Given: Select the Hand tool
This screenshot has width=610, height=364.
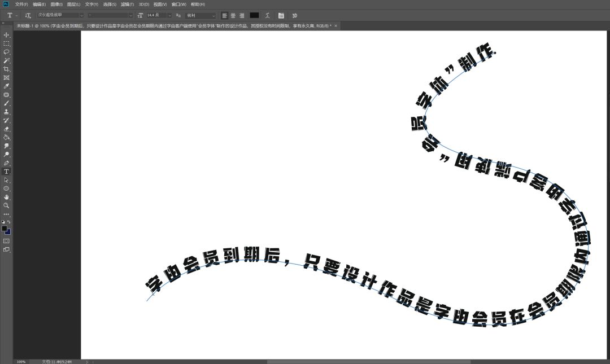Looking at the screenshot, I should tap(7, 197).
